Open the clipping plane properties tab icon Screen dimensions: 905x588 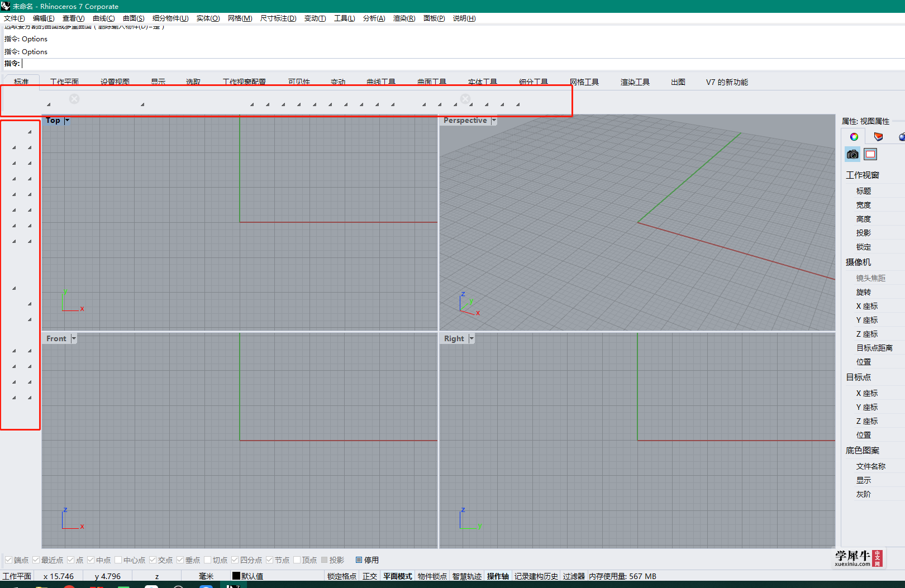point(878,137)
